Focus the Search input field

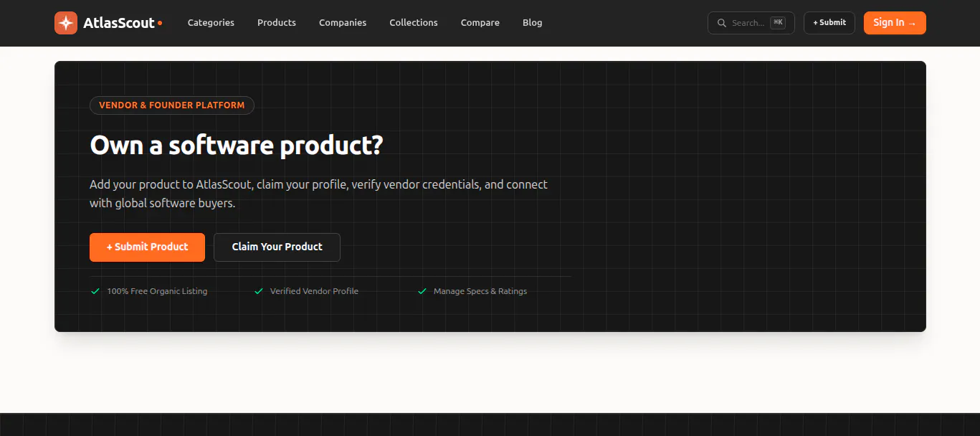coord(751,23)
